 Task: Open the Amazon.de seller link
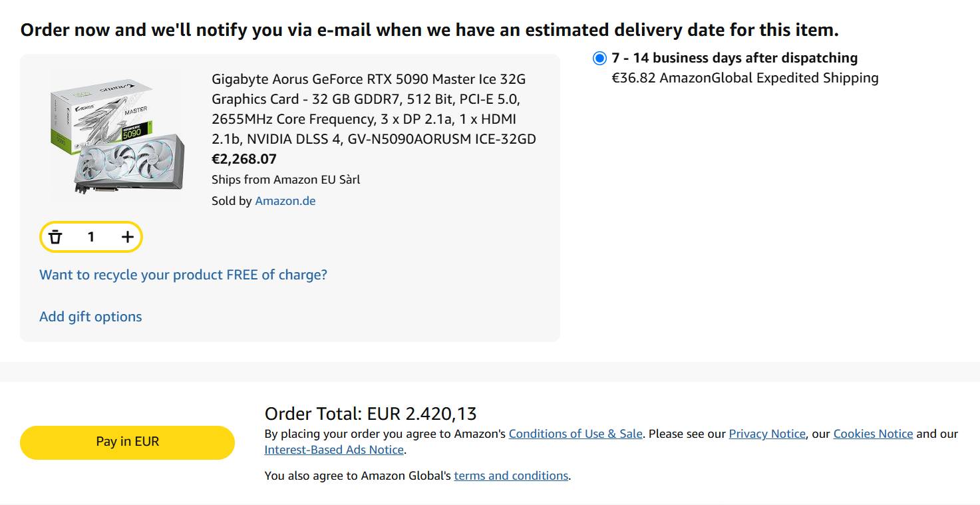tap(285, 200)
